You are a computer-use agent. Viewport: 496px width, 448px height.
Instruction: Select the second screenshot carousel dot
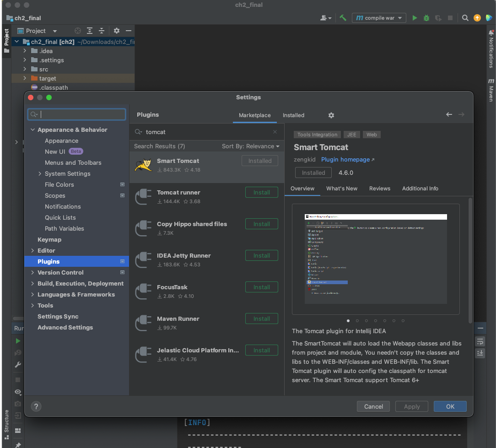[357, 320]
